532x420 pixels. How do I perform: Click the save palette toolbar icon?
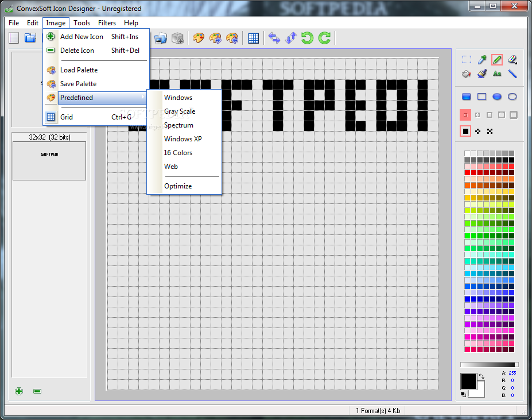(232, 38)
